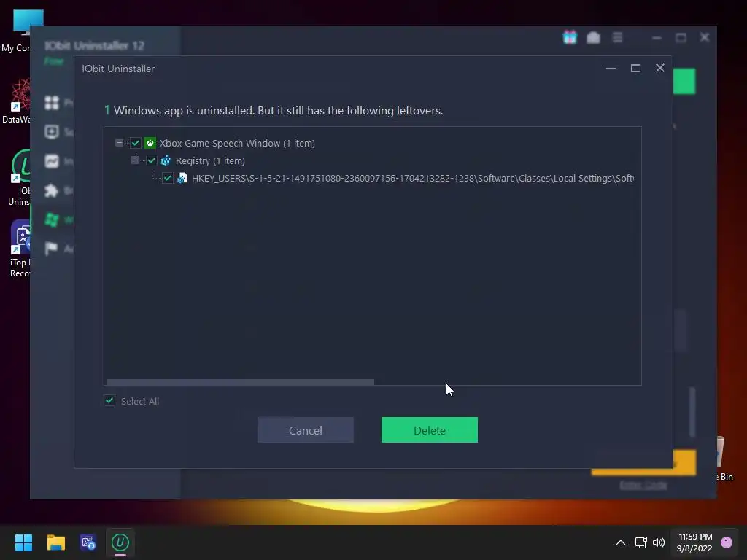Select the HKEY_USERS registry path text
Image resolution: width=747 pixels, height=560 pixels.
click(x=413, y=178)
